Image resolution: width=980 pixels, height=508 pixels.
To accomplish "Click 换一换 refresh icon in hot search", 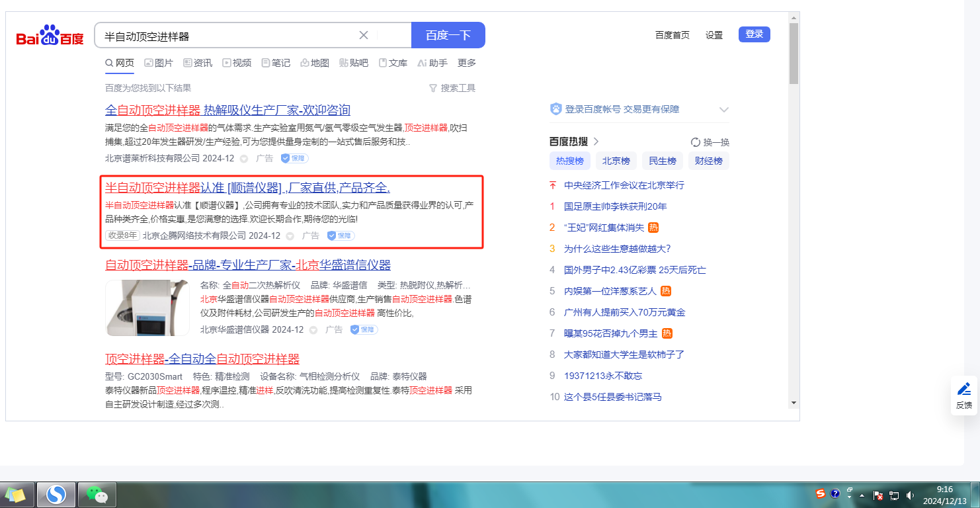I will point(695,142).
